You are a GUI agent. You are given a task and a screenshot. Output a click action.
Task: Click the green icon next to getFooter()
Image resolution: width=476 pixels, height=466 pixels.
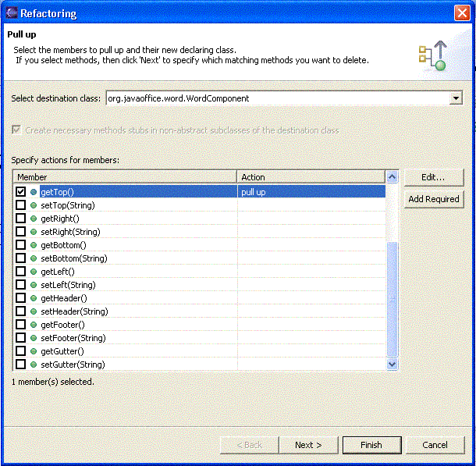point(34,325)
